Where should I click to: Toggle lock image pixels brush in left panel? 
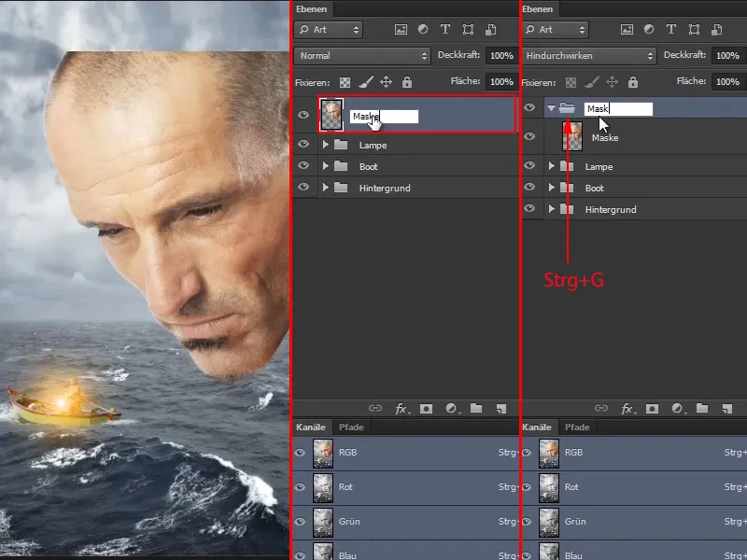click(365, 82)
